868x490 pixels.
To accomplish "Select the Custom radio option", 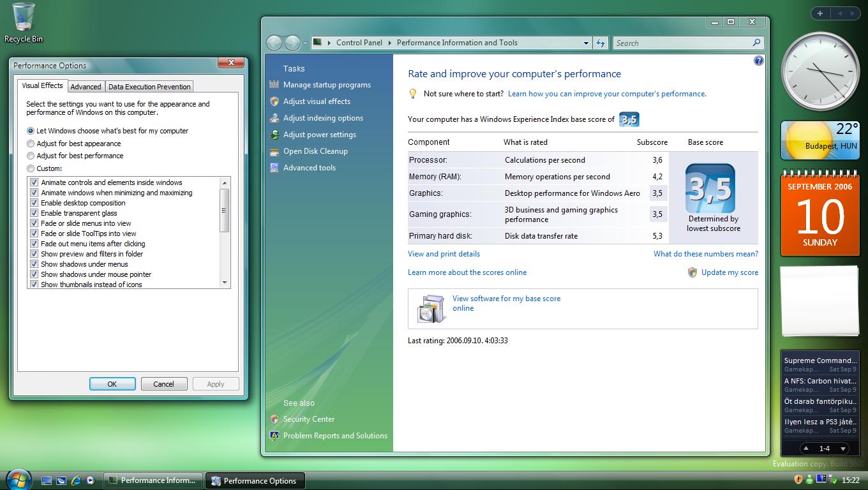I will (31, 168).
